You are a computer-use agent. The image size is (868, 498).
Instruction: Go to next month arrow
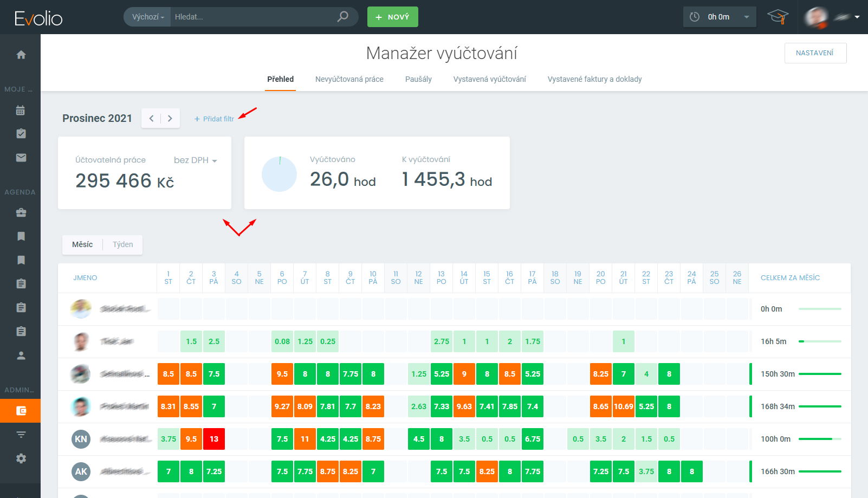pyautogui.click(x=170, y=118)
